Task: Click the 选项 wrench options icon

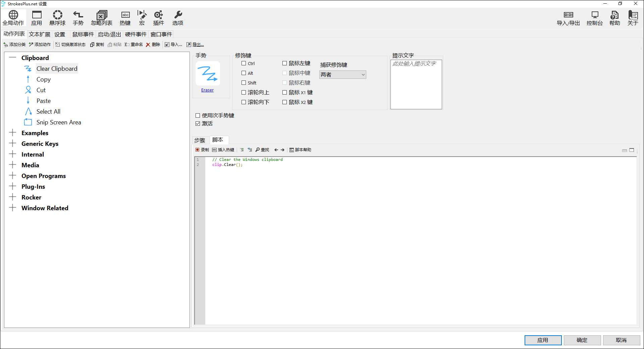Action: [x=178, y=18]
